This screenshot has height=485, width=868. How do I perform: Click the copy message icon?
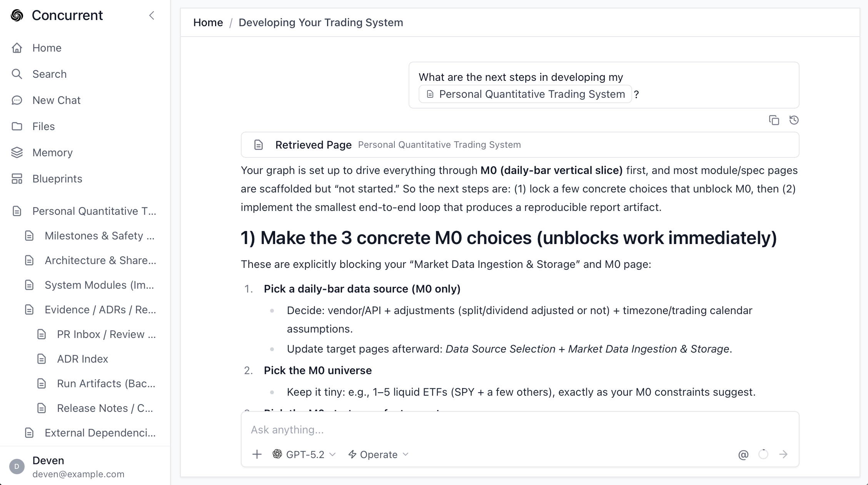(x=774, y=120)
